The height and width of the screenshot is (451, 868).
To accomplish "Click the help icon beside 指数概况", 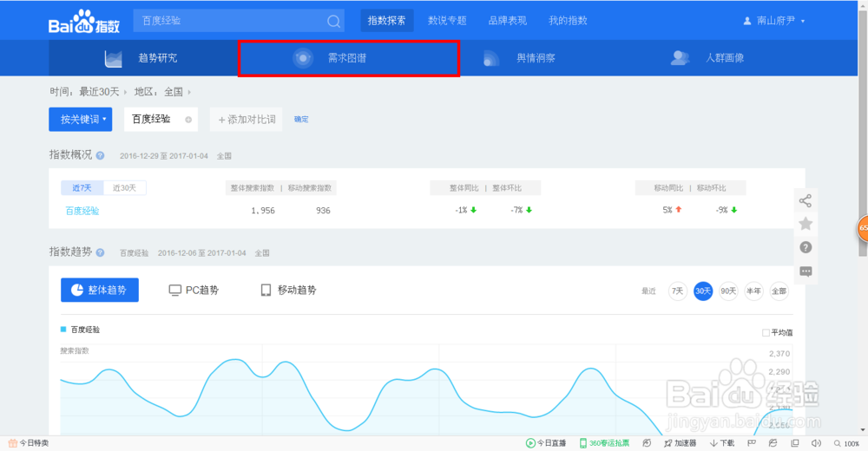I will [100, 155].
